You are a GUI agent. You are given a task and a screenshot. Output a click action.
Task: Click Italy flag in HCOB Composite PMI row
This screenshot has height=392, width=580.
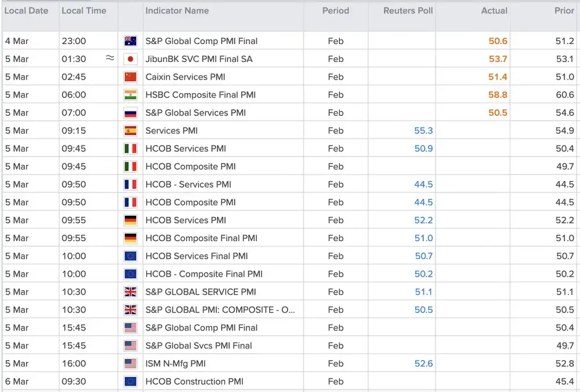130,166
